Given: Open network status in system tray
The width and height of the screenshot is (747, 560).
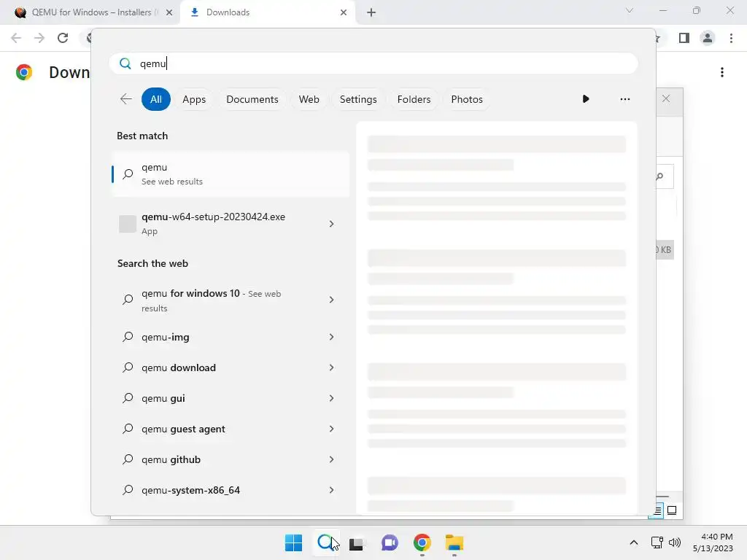Looking at the screenshot, I should click(x=657, y=542).
